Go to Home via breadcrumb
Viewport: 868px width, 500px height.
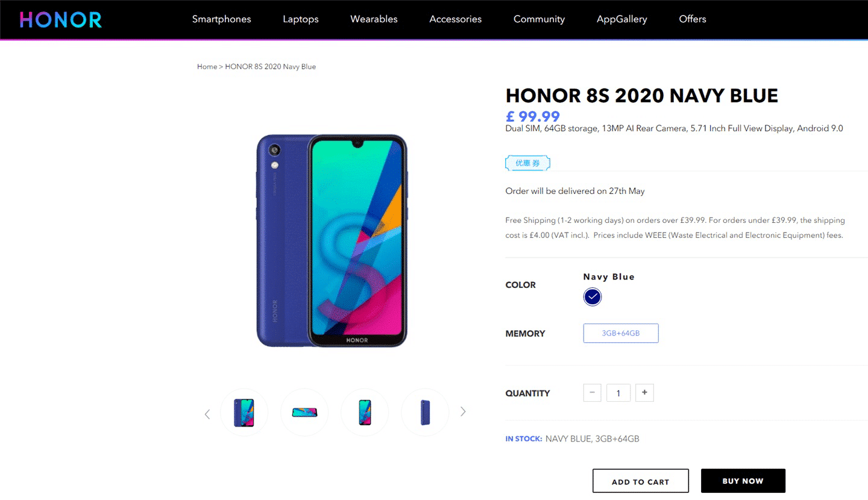pyautogui.click(x=207, y=67)
